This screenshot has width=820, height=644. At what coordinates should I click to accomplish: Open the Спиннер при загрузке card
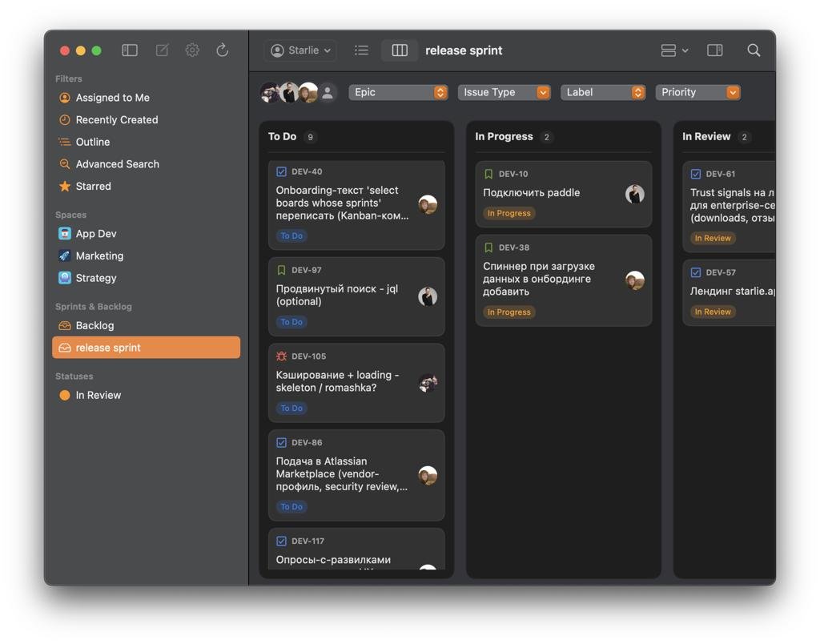563,280
